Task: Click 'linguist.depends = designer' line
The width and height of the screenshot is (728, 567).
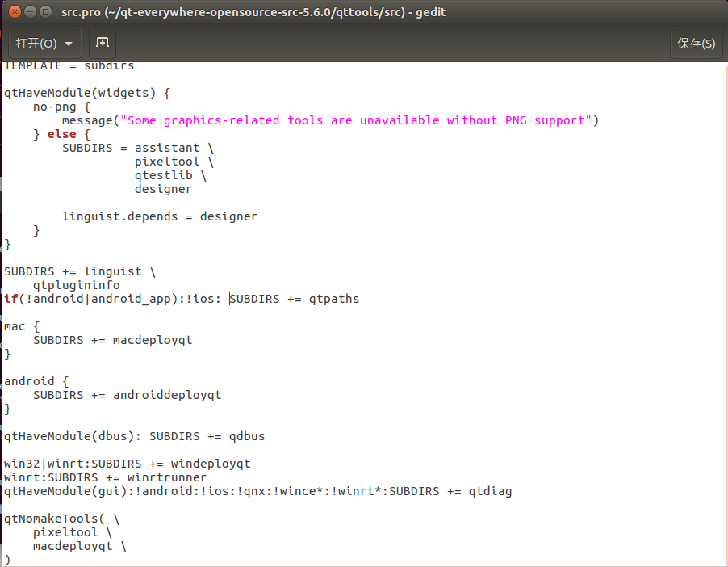Action: click(x=160, y=216)
